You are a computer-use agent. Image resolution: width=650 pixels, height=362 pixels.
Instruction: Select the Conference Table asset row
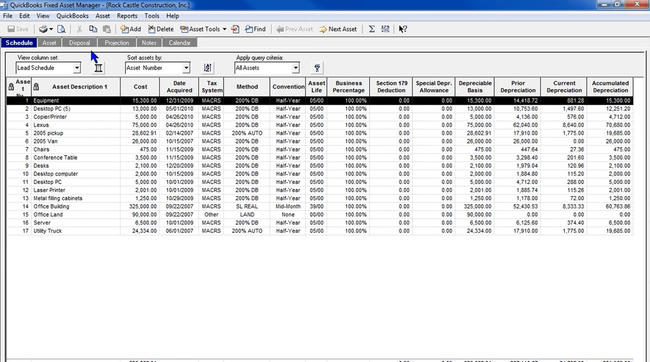click(x=320, y=158)
